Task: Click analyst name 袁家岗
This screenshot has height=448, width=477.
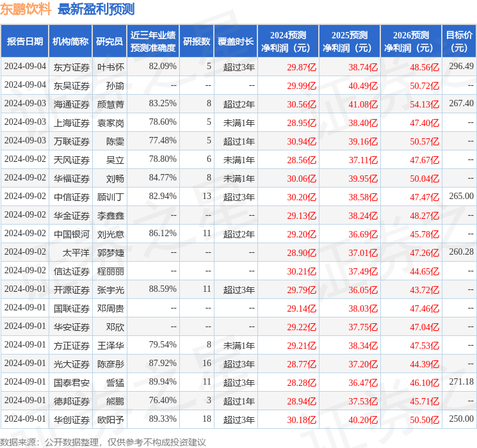Action: coord(110,123)
